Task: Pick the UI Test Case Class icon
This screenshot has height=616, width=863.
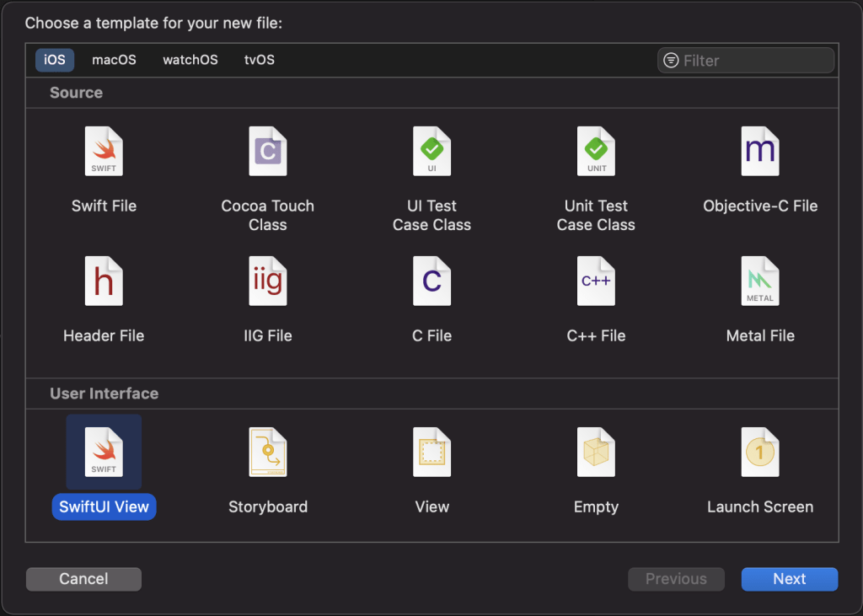Action: click(431, 152)
